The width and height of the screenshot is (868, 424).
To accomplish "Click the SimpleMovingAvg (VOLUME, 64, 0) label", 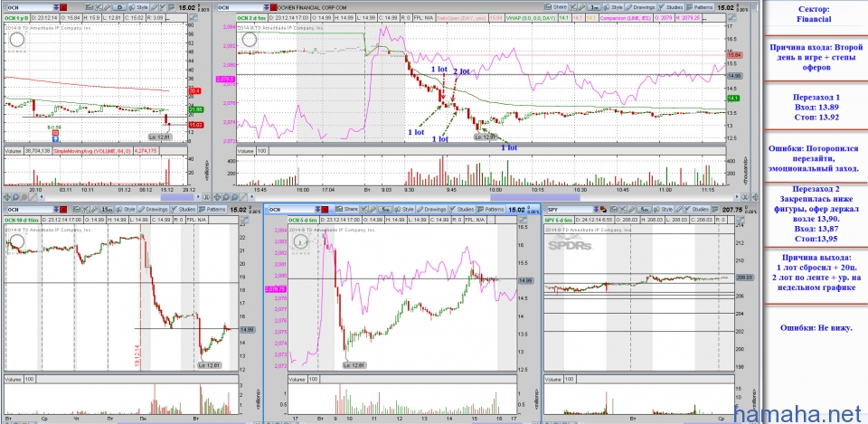I will point(92,151).
